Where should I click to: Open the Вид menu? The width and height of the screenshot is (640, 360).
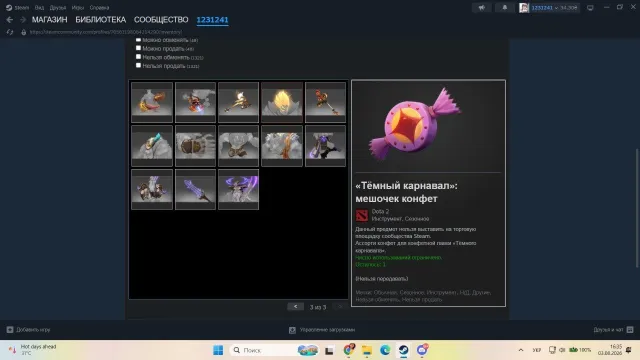(x=39, y=7)
